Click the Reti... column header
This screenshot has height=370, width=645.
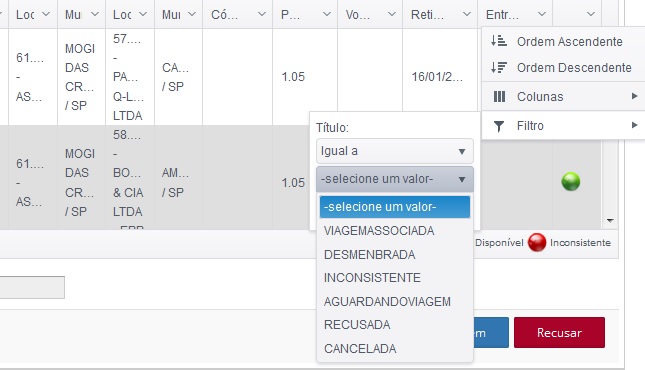coord(440,14)
